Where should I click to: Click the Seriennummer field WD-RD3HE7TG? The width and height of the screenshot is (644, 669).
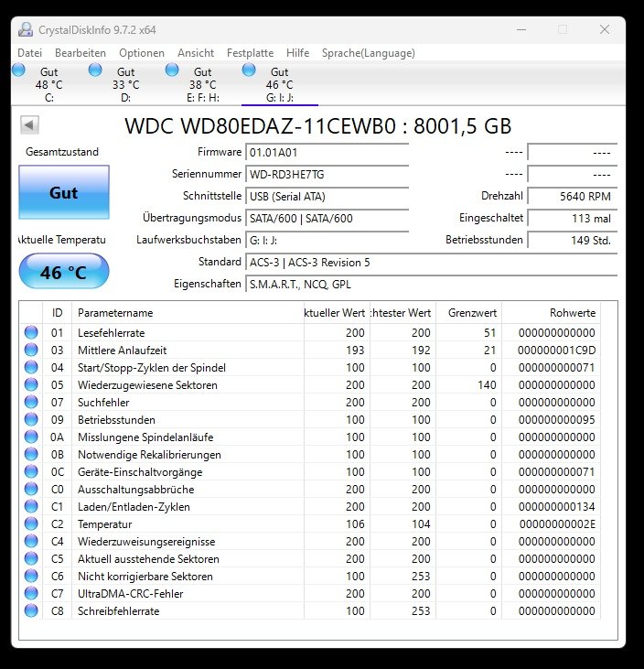tap(327, 174)
